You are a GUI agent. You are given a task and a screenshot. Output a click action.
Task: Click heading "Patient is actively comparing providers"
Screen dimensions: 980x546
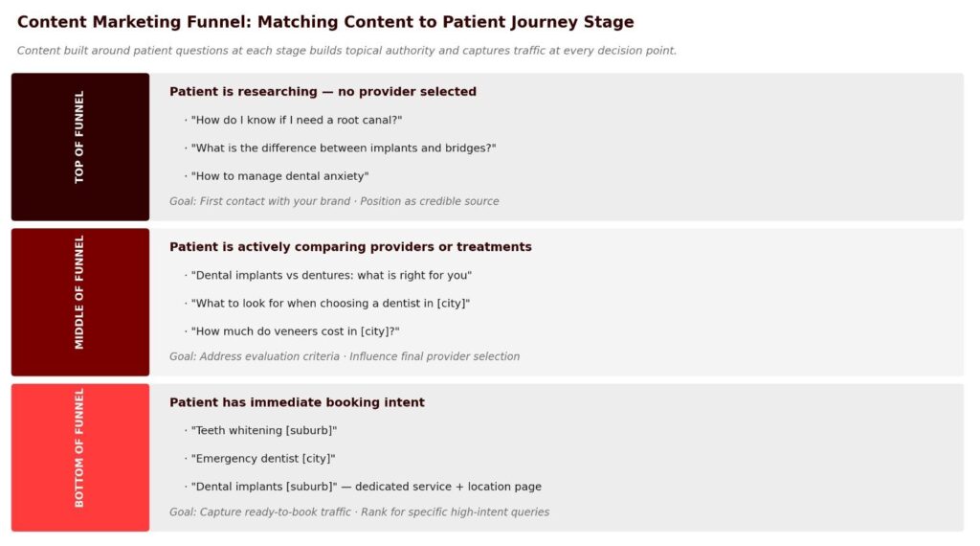pyautogui.click(x=350, y=247)
